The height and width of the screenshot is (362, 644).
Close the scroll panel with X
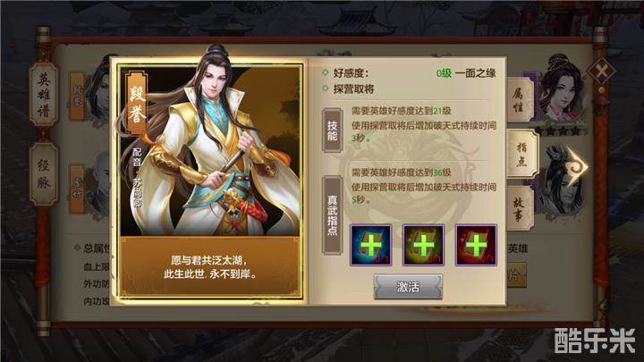[601, 72]
